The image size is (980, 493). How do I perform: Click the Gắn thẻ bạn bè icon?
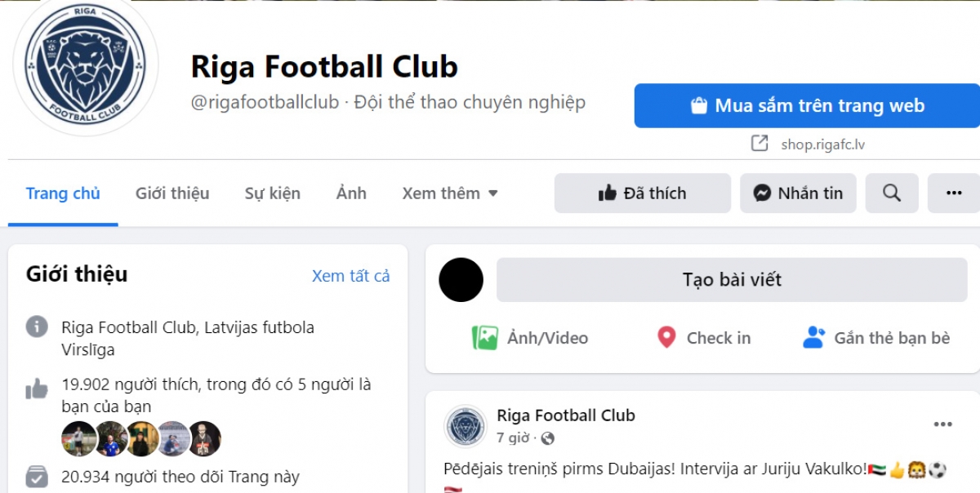813,338
